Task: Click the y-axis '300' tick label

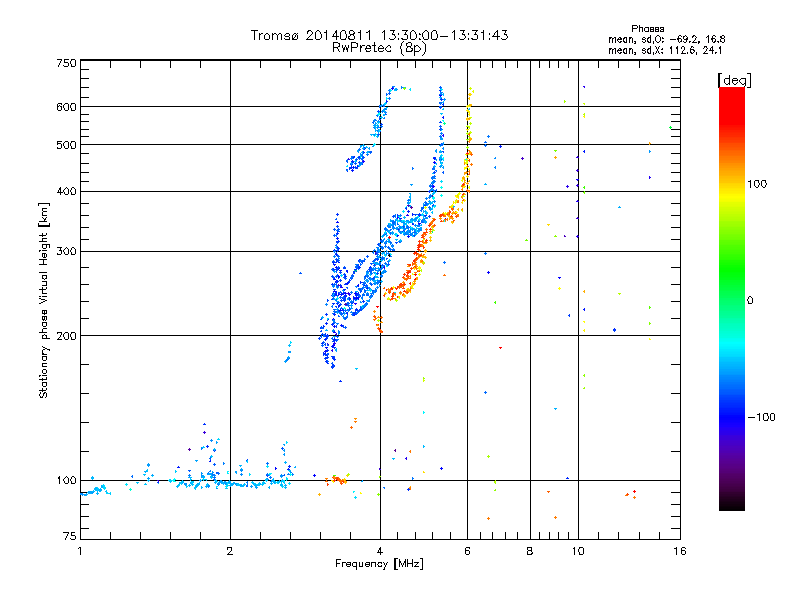Action: [x=66, y=251]
